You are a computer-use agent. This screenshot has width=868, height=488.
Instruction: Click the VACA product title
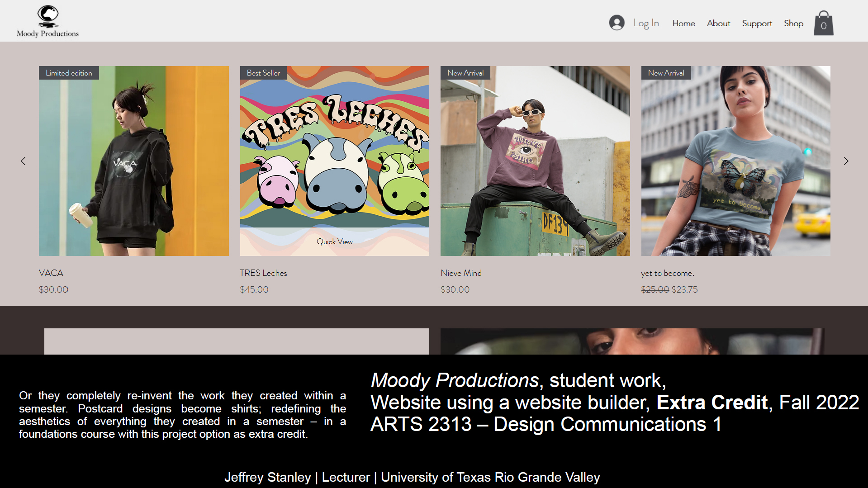point(51,273)
